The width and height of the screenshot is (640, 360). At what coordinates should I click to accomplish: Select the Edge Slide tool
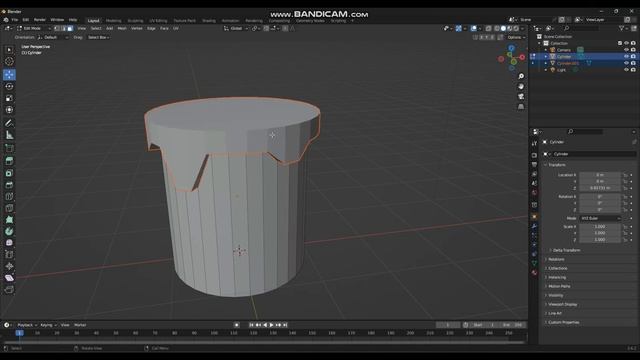click(x=9, y=254)
